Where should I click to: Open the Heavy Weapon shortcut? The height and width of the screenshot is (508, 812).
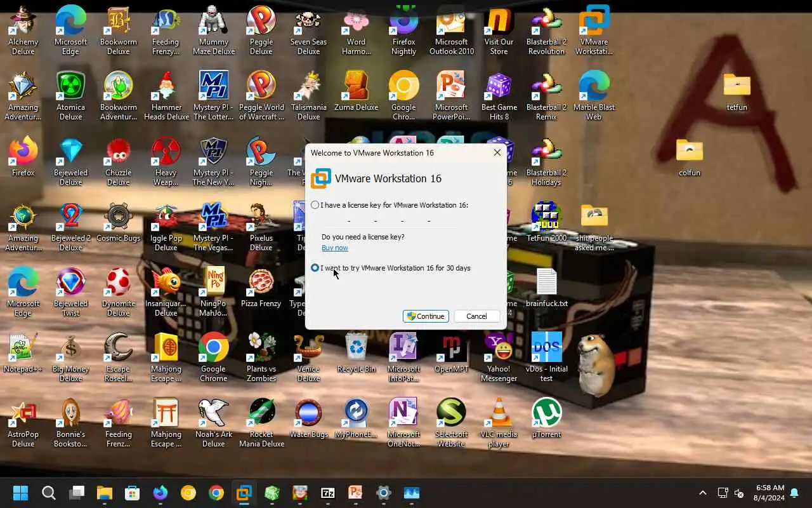166,161
